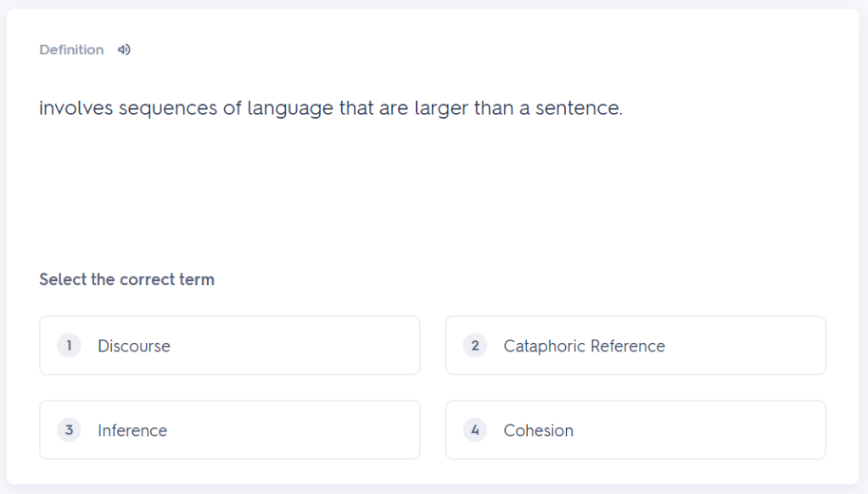Click the number 4 badge beside Cohesion
This screenshot has height=494, width=868.
(x=474, y=430)
